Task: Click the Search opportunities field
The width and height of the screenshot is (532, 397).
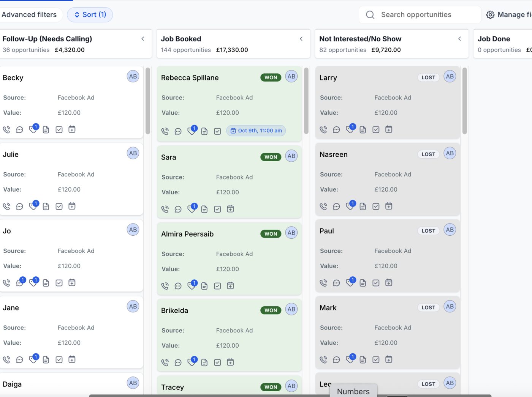Action: pyautogui.click(x=420, y=15)
